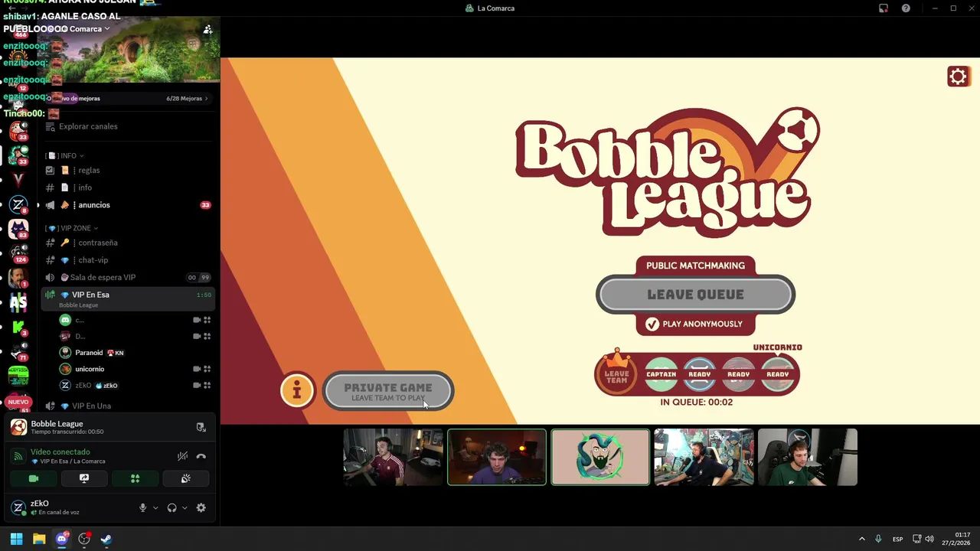Open the chat-vip channel

click(127, 260)
